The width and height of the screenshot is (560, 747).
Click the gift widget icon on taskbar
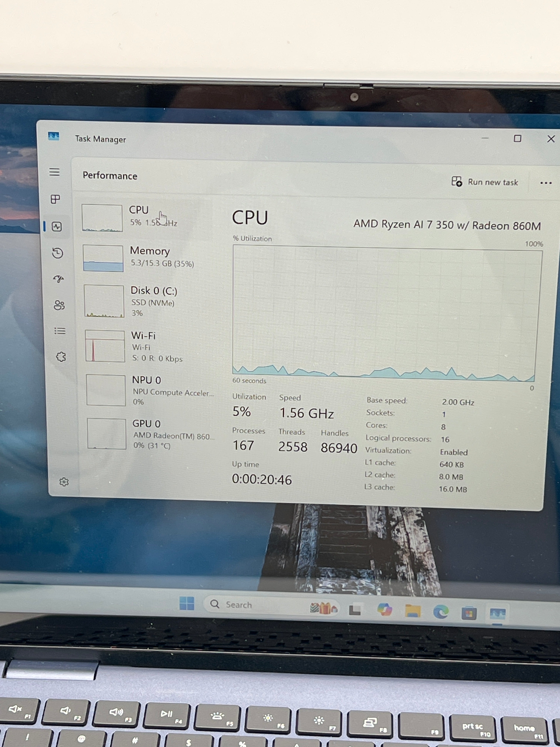tap(323, 608)
